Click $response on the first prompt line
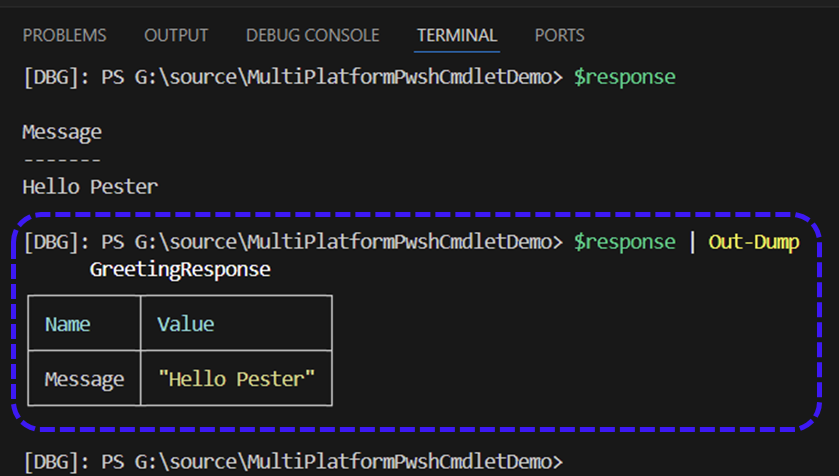 click(x=624, y=77)
